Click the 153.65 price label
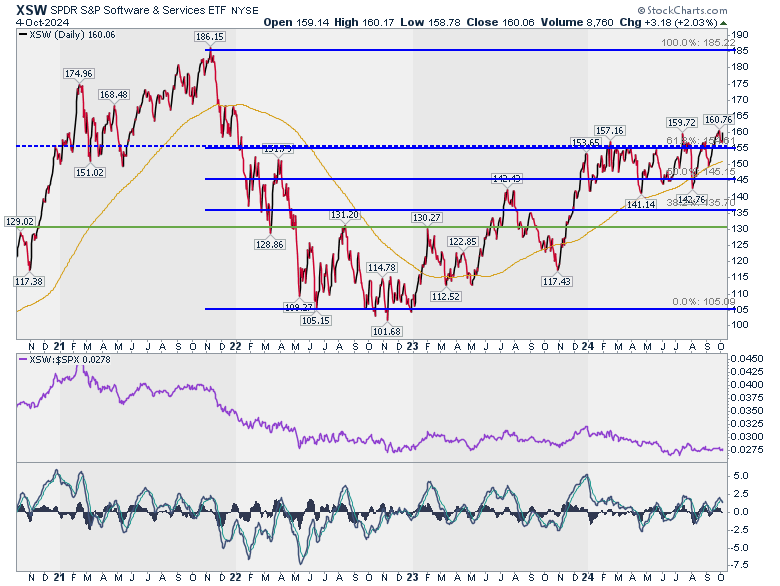The width and height of the screenshot is (780, 586). (586, 142)
